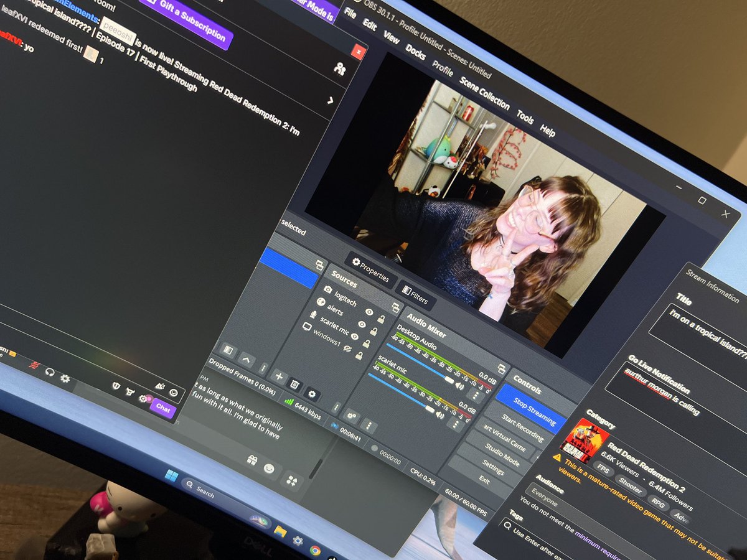
Task: Click the purple Chat send button
Action: tap(163, 408)
